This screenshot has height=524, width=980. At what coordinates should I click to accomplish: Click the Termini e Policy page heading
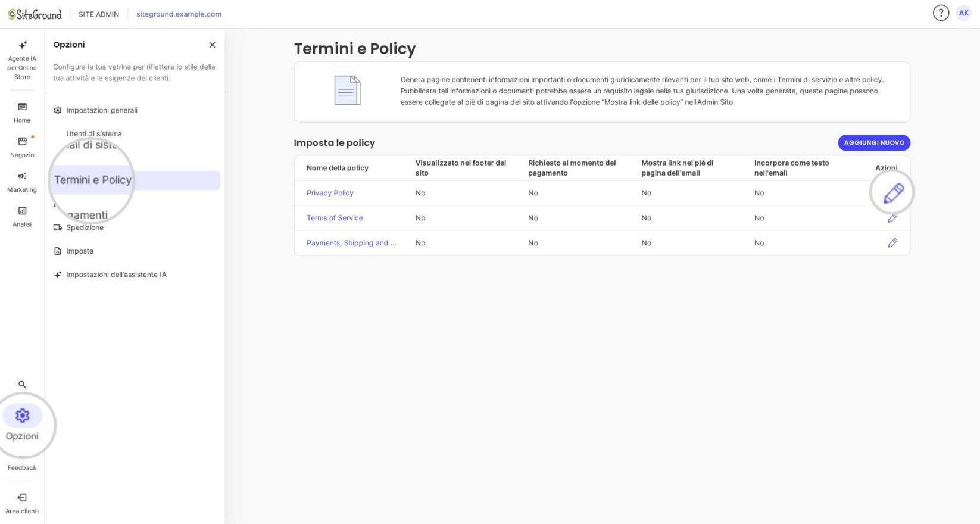pos(355,49)
